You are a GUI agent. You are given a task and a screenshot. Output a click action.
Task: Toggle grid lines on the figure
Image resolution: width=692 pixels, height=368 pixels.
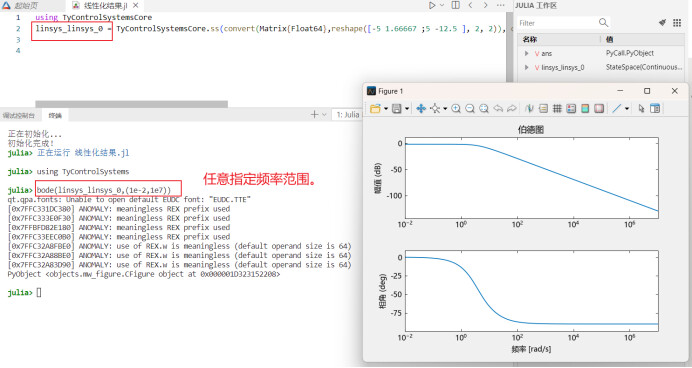(x=557, y=109)
